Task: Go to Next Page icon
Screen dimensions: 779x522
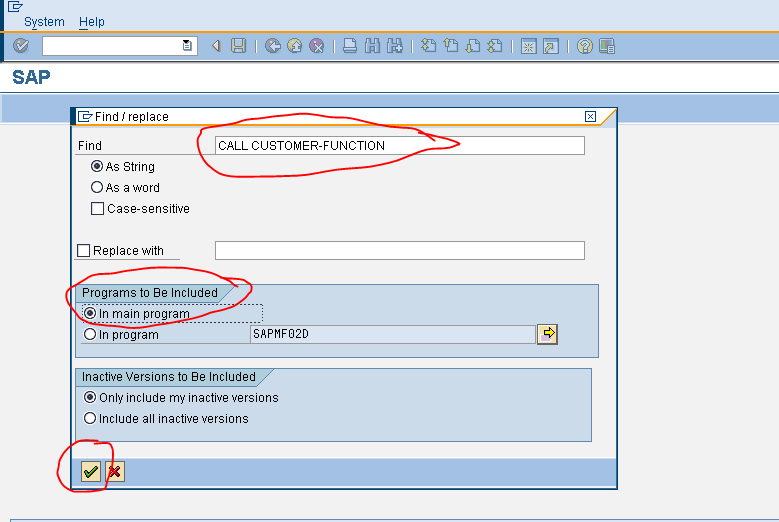Action: tap(472, 46)
